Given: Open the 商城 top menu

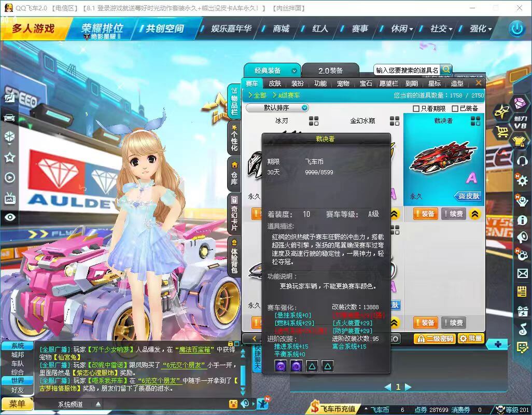Looking at the screenshot, I should click(281, 29).
